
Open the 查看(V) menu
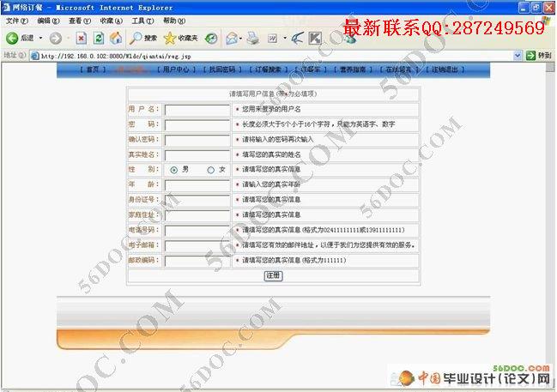point(80,21)
